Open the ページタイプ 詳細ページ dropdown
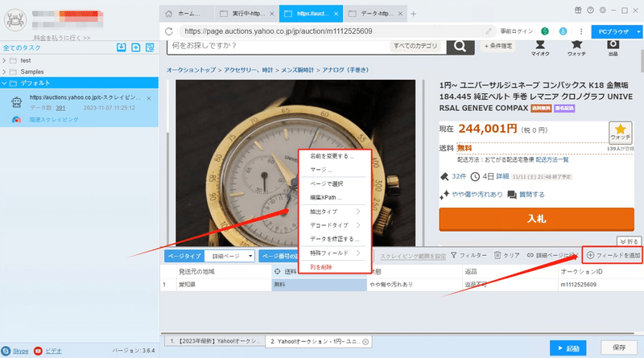Screen dimensions: 644x358 pos(229,256)
